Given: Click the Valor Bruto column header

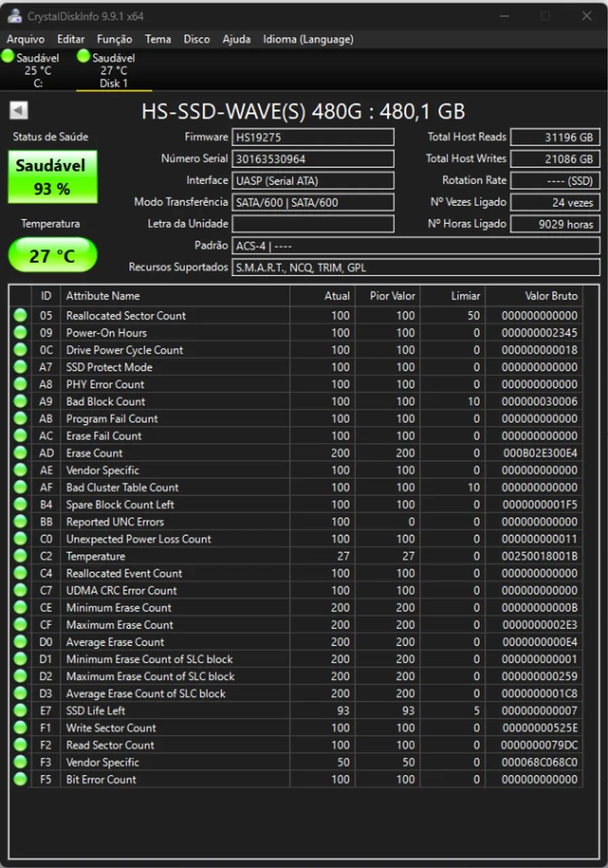Looking at the screenshot, I should point(535,296).
